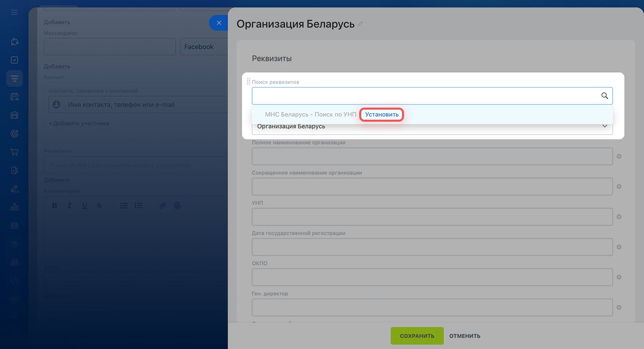Focus the Поиск реквизитов search field
The width and height of the screenshot is (644, 349).
point(432,96)
